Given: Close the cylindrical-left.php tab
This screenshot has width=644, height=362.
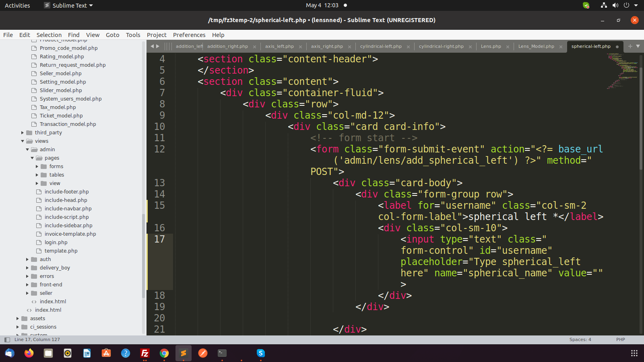Looking at the screenshot, I should point(408,47).
